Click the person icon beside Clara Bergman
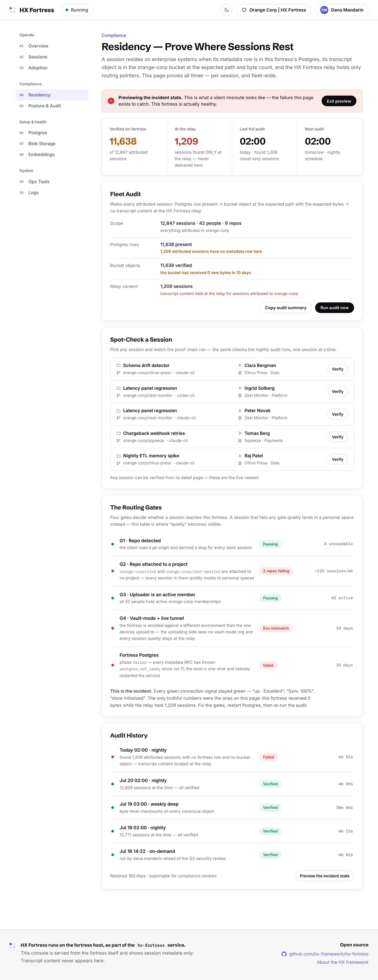 (240, 365)
